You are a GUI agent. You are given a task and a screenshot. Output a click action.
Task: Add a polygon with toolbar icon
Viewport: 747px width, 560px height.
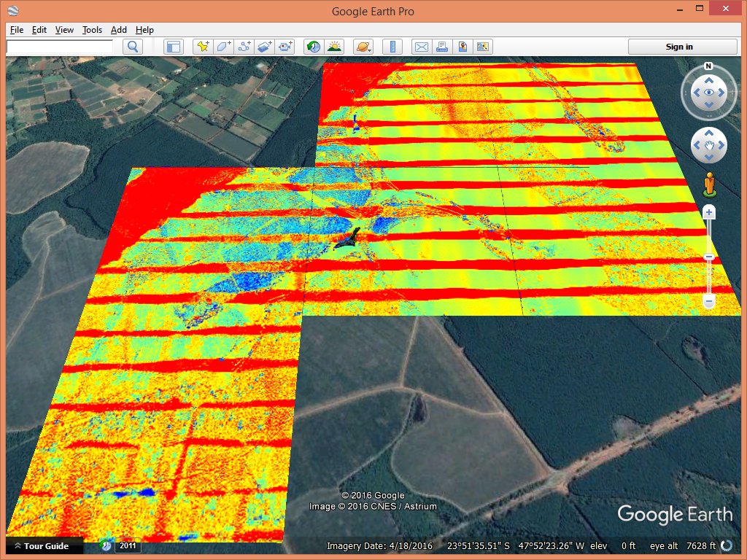[x=224, y=47]
